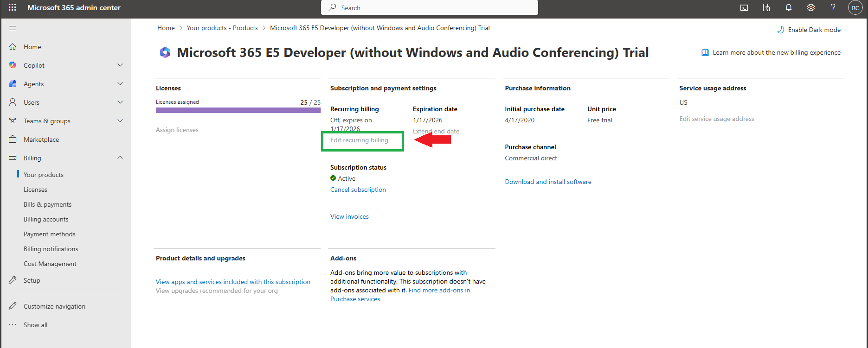Click Show all in sidebar
Image resolution: width=868 pixels, height=348 pixels.
point(36,325)
